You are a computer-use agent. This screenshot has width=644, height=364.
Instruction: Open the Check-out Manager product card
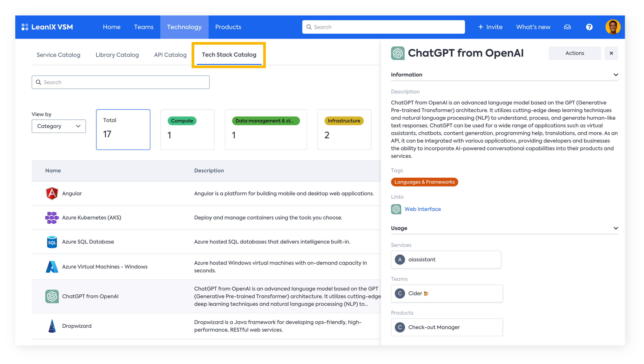447,327
